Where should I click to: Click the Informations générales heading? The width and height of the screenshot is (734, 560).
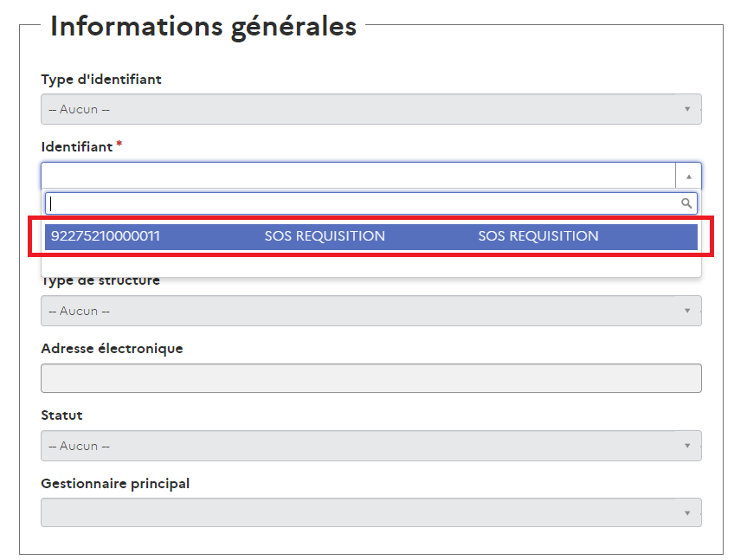click(x=203, y=27)
